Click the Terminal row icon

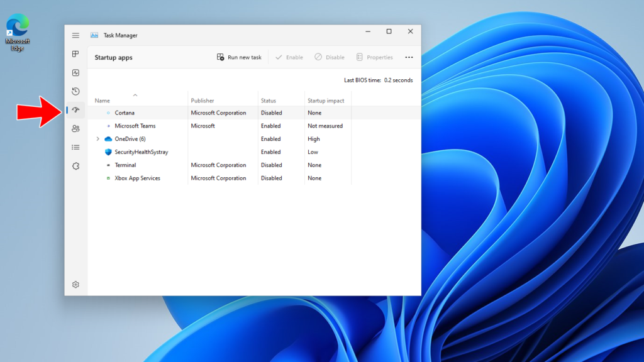[108, 165]
